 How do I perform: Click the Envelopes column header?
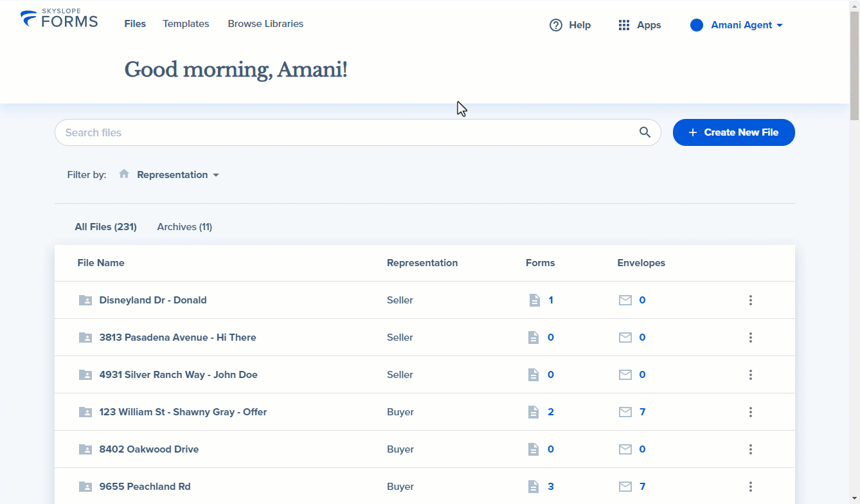641,263
